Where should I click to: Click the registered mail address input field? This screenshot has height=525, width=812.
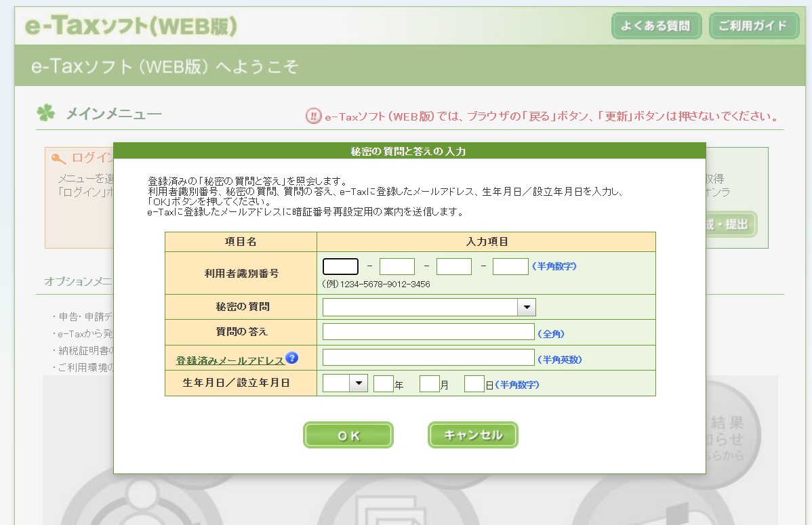point(428,357)
